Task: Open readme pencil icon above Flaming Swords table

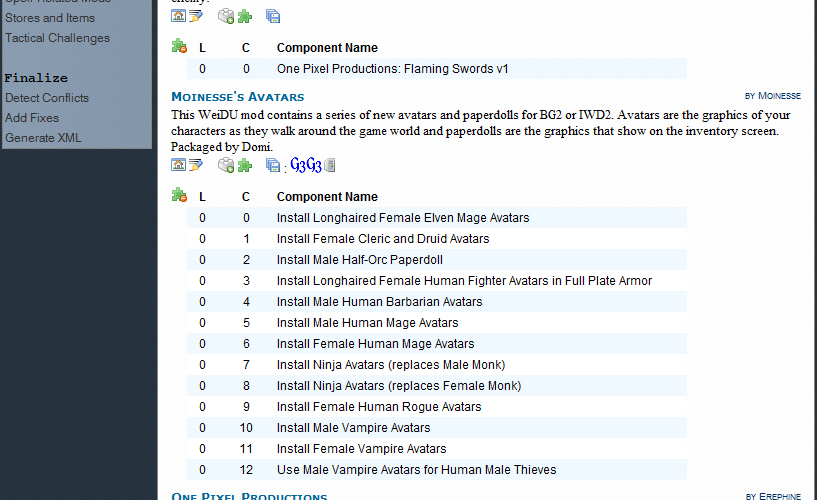Action: [x=195, y=16]
